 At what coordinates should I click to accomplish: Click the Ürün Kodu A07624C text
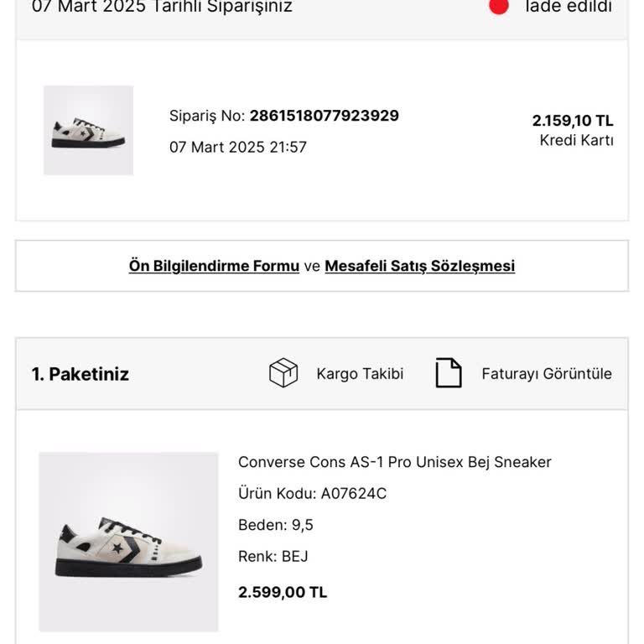(312, 493)
